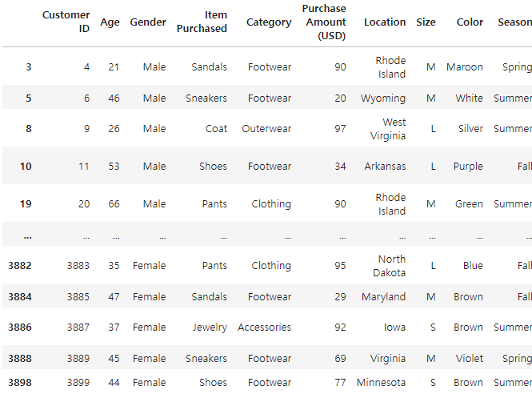Select the Violet color cell

[x=470, y=358]
